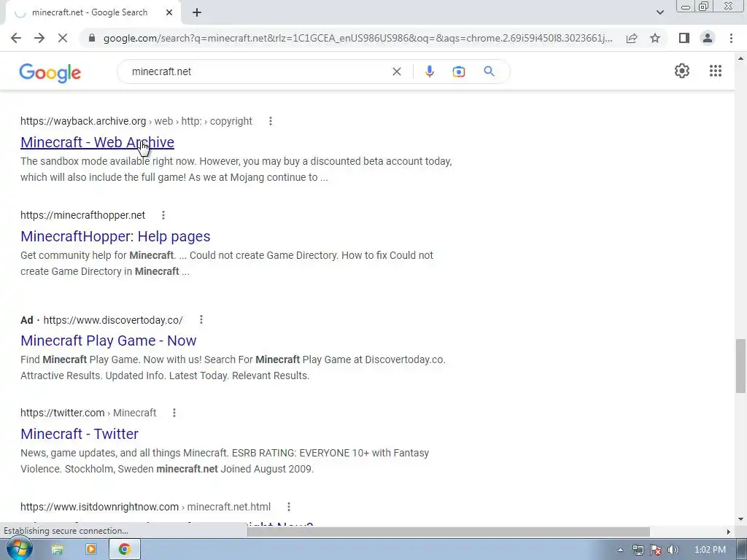Open the Minecraft - Twitter result

(80, 434)
